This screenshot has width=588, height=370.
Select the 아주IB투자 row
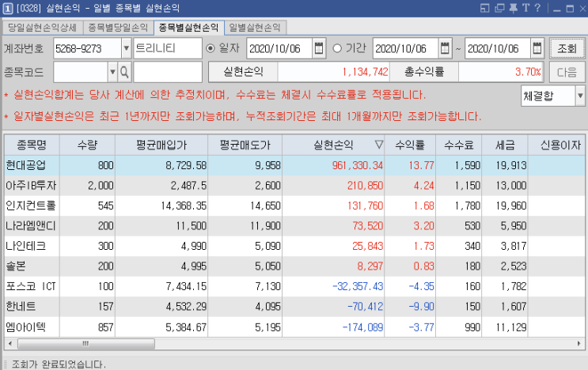click(x=294, y=185)
